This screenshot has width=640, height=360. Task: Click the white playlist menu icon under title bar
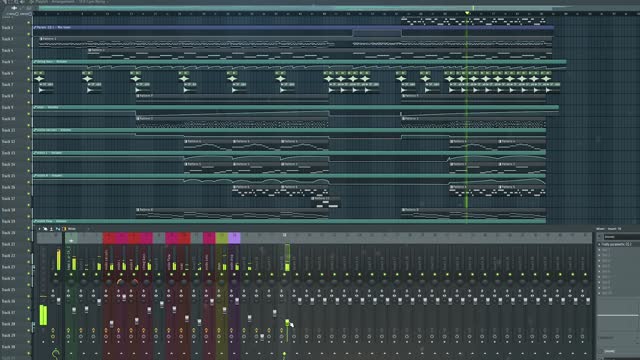[x=14, y=8]
